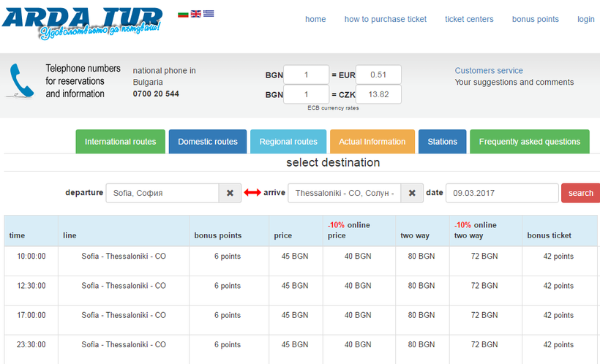Choose the Greek flag language icon
The image size is (600, 364).
[209, 13]
